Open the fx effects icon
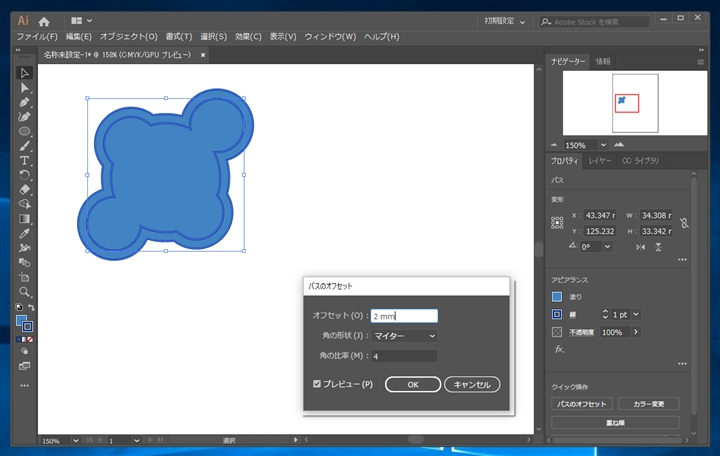The image size is (720, 456). pos(559,349)
